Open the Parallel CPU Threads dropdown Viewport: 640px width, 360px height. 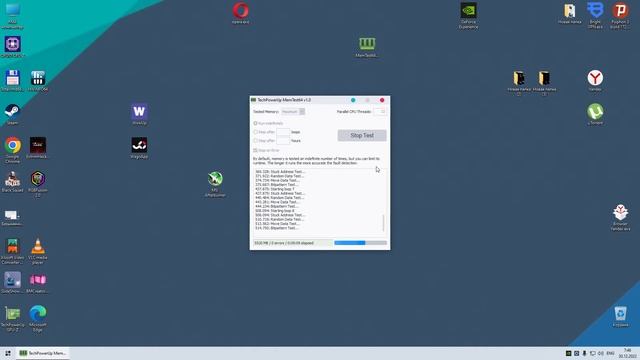pos(380,111)
